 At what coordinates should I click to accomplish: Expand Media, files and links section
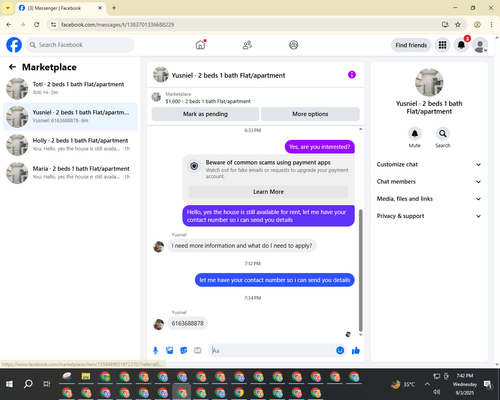pyautogui.click(x=429, y=199)
